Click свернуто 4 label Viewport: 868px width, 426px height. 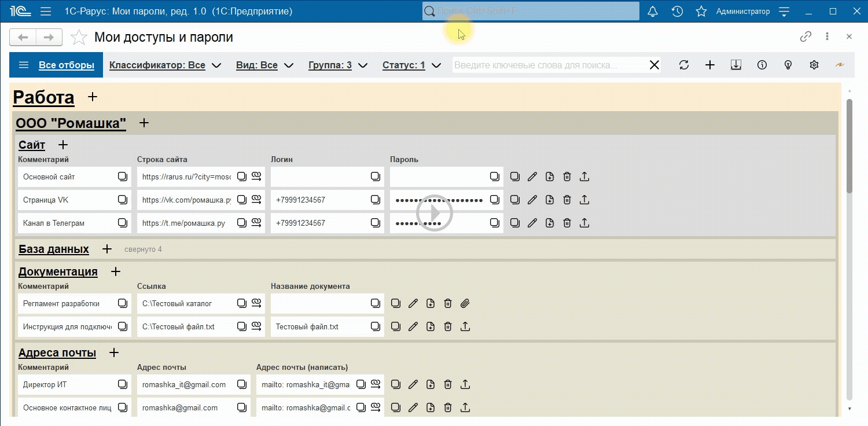pyautogui.click(x=143, y=249)
